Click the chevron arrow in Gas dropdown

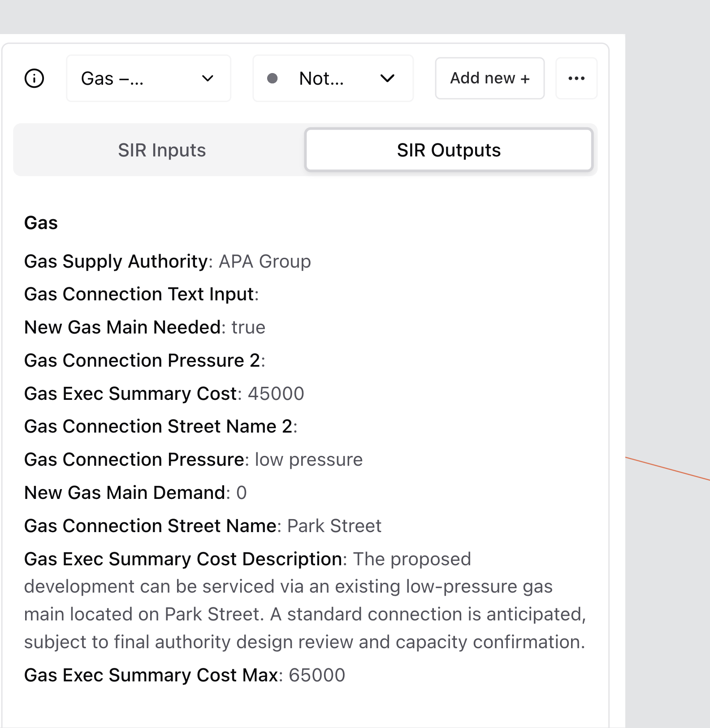208,78
